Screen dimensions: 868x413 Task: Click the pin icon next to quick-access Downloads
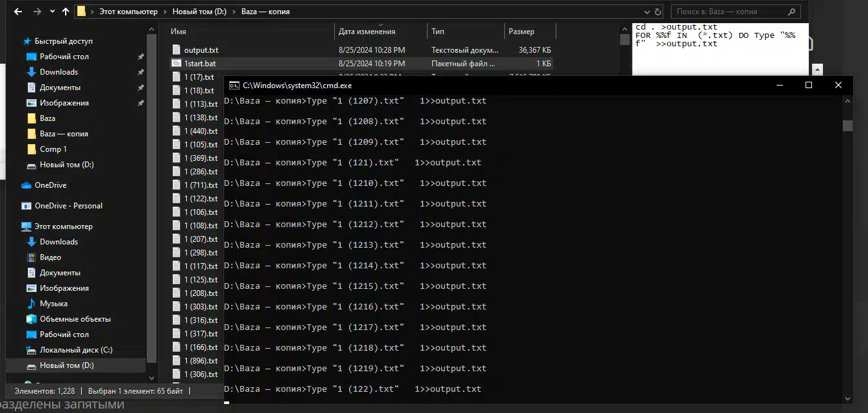coord(140,72)
